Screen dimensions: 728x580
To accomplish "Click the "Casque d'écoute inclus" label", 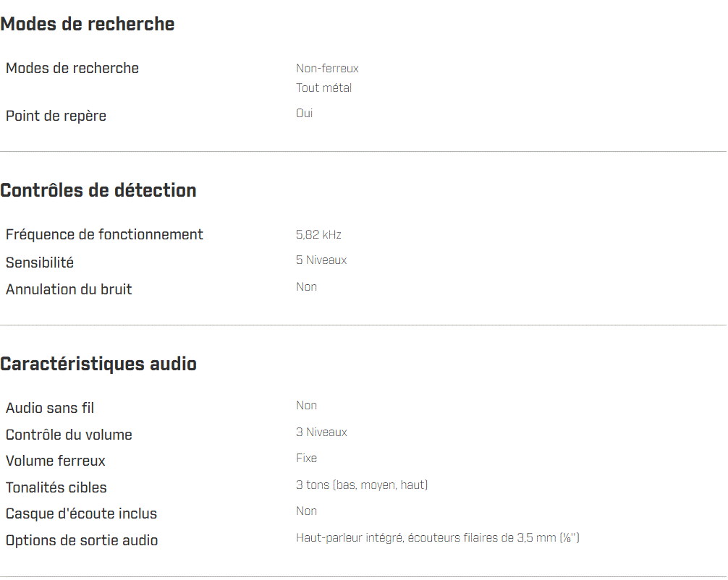I will [81, 513].
